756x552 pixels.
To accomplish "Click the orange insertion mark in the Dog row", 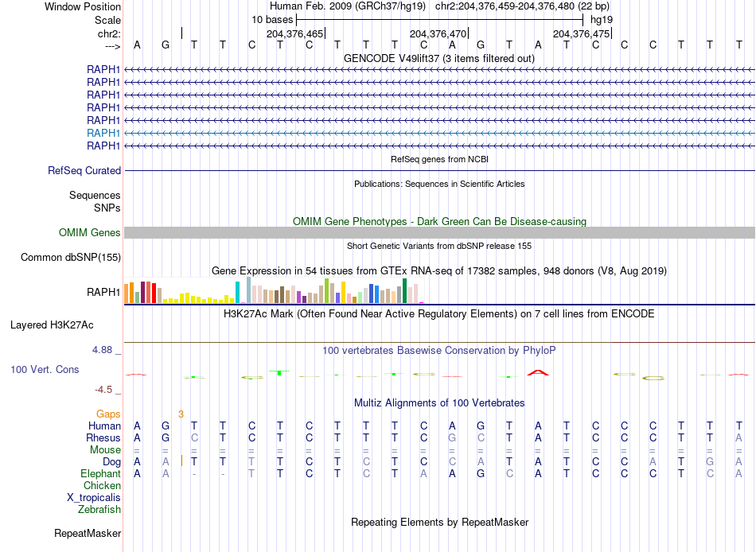I will point(181,461).
